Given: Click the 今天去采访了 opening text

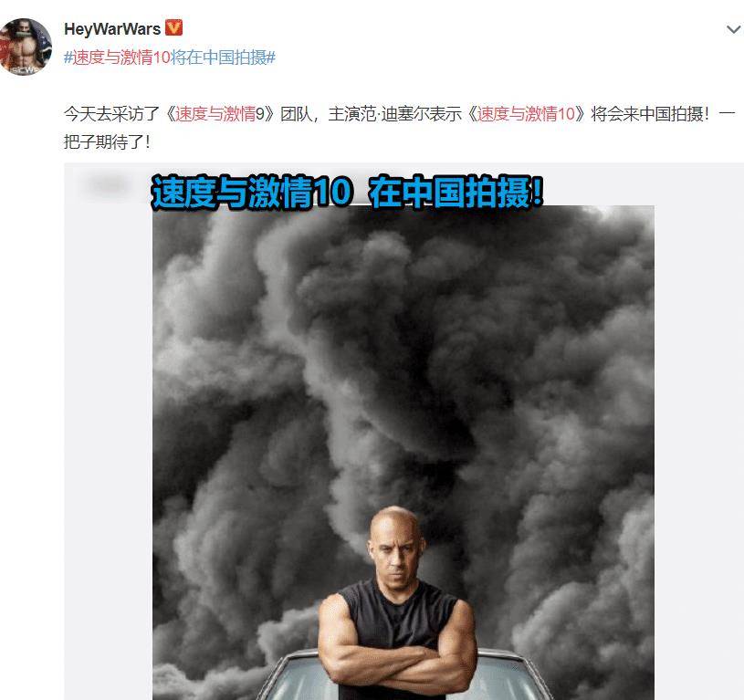Looking at the screenshot, I should 111,114.
